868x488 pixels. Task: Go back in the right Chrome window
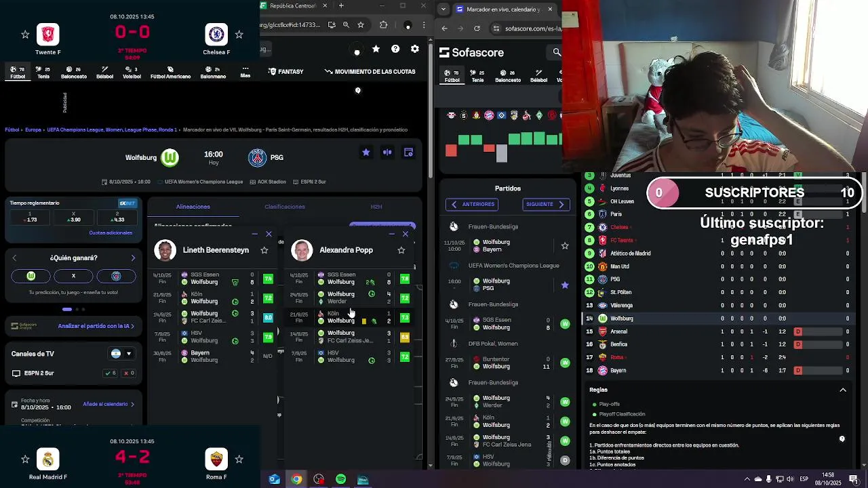[444, 28]
